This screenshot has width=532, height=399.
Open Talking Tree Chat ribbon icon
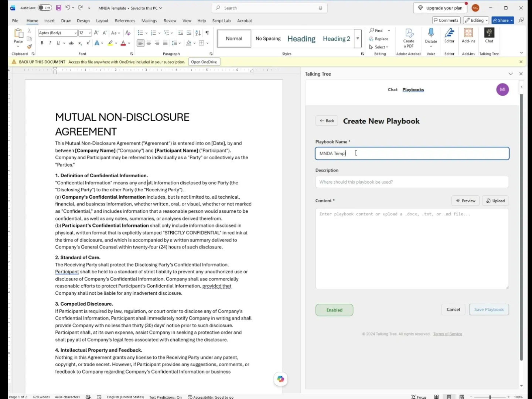489,36
